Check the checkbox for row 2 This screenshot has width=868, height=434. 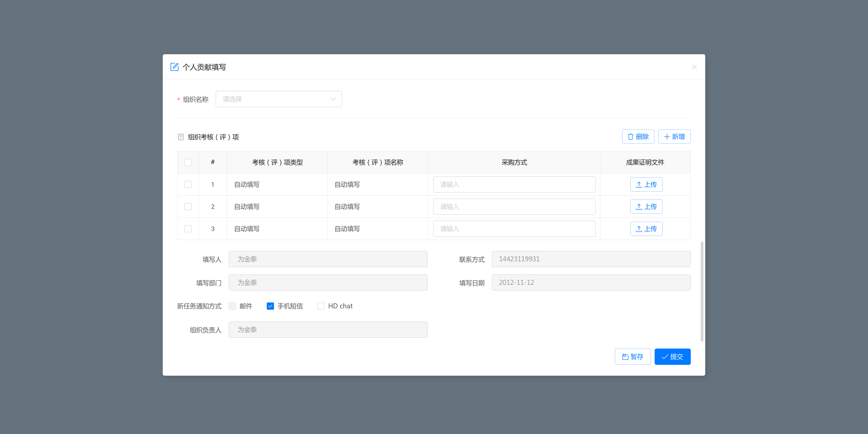click(188, 207)
